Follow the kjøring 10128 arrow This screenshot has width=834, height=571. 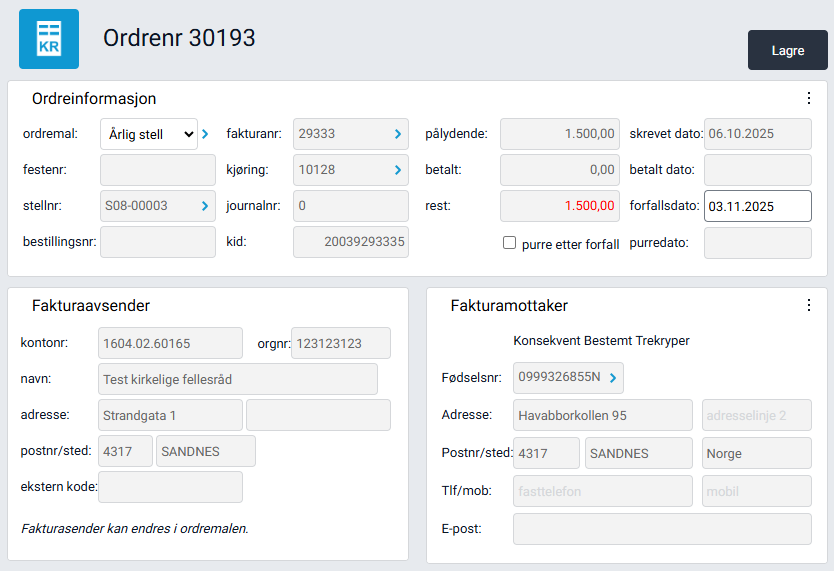397,170
